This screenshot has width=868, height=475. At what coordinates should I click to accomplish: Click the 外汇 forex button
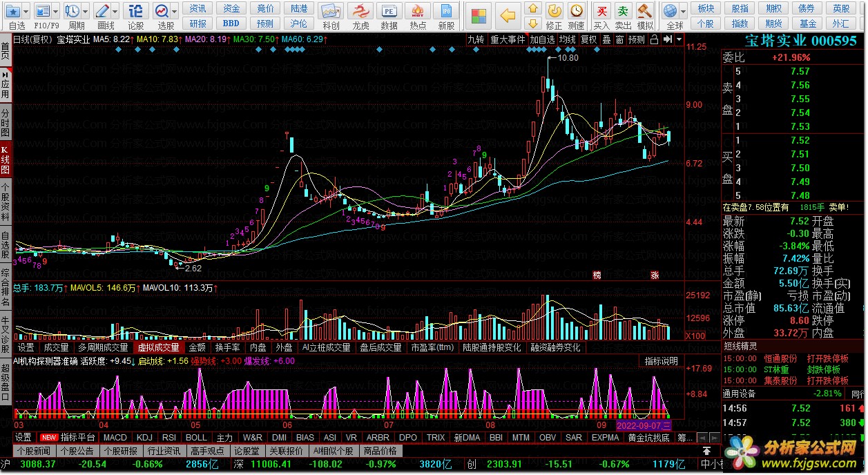(x=841, y=23)
